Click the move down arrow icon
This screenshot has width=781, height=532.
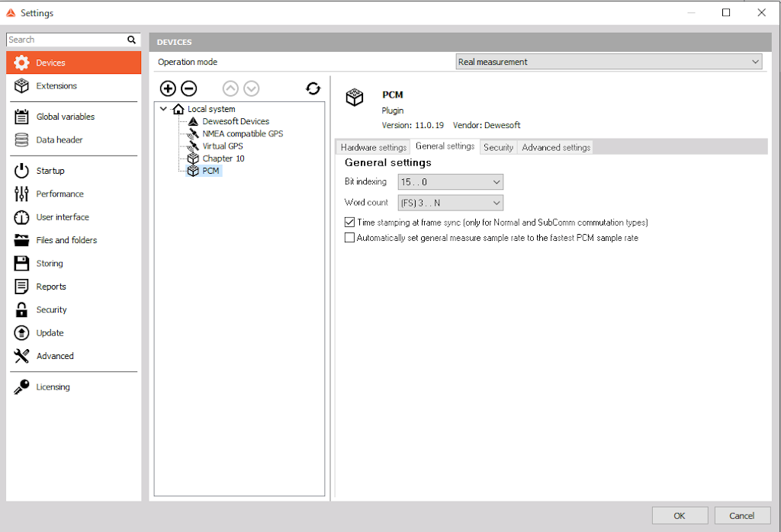pyautogui.click(x=252, y=88)
